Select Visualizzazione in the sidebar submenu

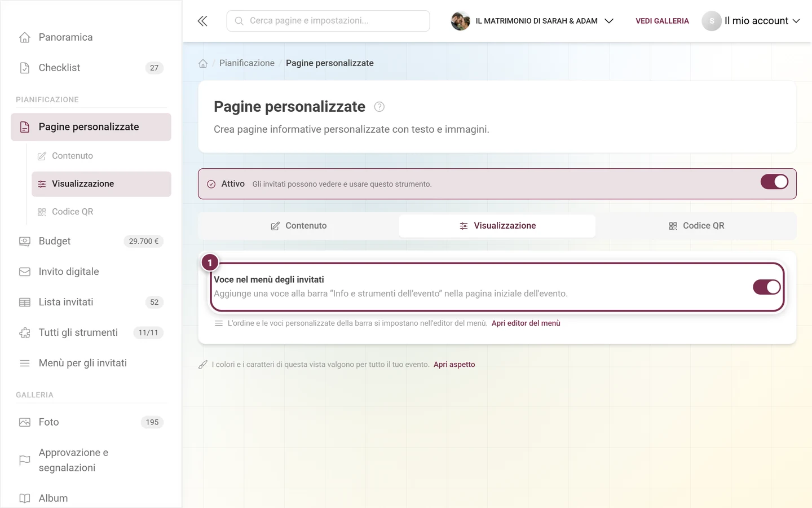coord(101,184)
